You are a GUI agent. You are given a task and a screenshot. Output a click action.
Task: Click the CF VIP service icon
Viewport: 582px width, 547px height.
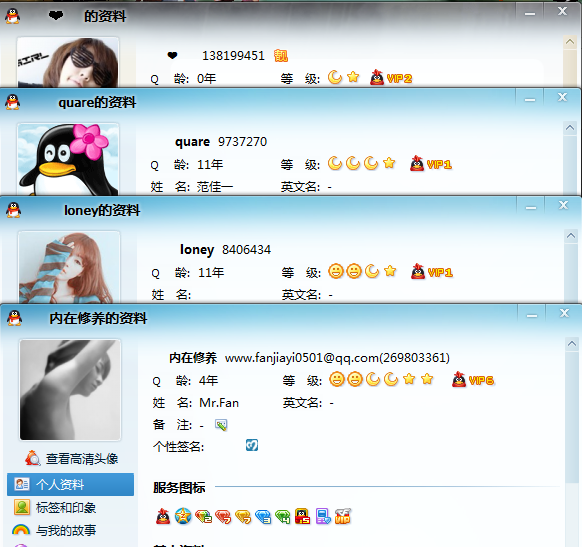343,516
